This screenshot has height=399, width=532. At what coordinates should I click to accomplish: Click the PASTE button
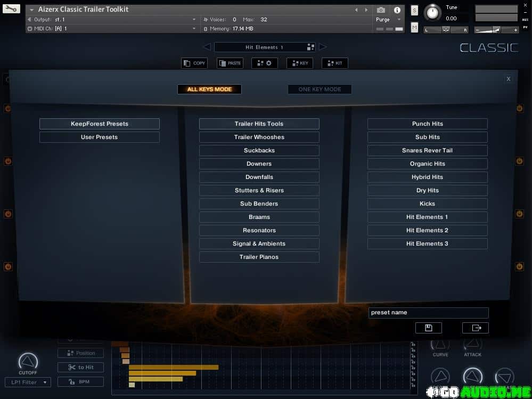230,63
